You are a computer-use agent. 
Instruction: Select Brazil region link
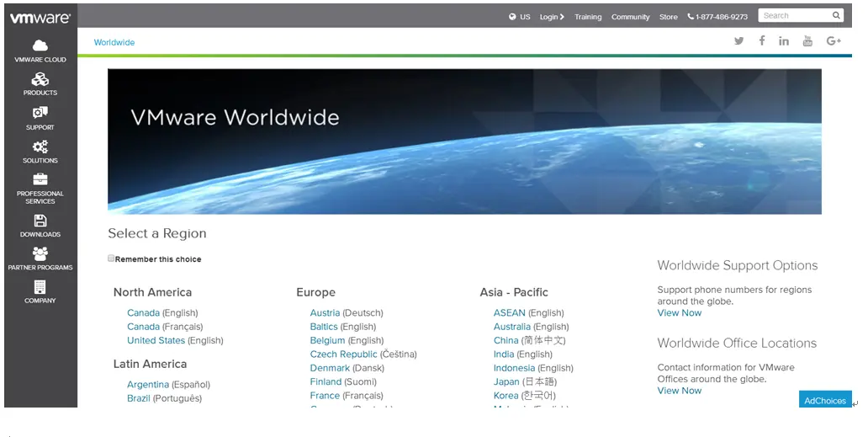pyautogui.click(x=139, y=398)
